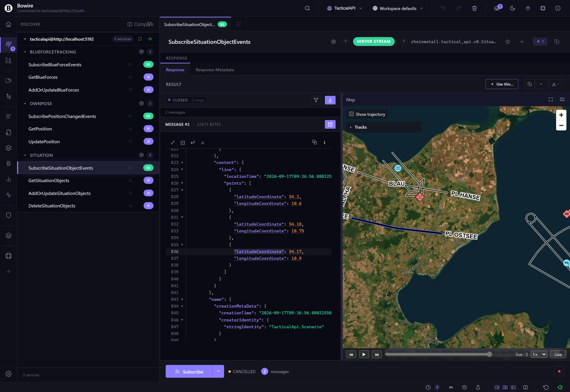Viewport: 570px width, 392px height.
Task: Switch to Response Metadata tab
Action: (215, 70)
